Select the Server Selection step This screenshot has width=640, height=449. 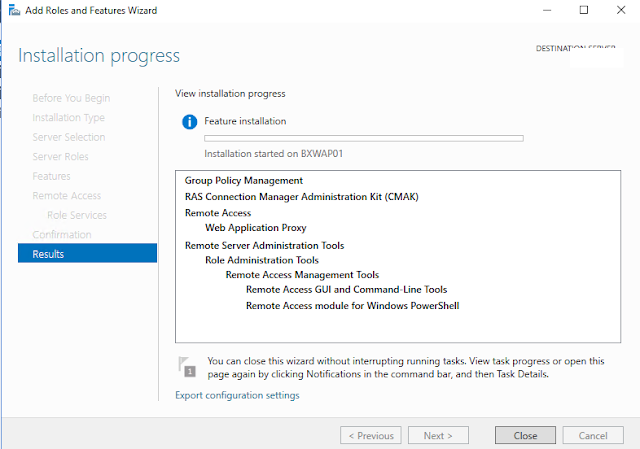(x=69, y=137)
